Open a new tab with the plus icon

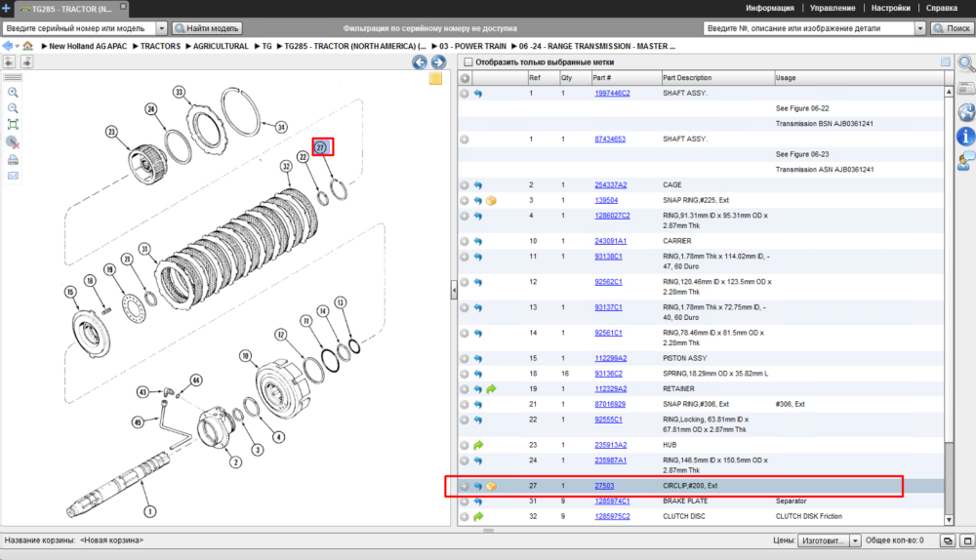pyautogui.click(x=6, y=8)
